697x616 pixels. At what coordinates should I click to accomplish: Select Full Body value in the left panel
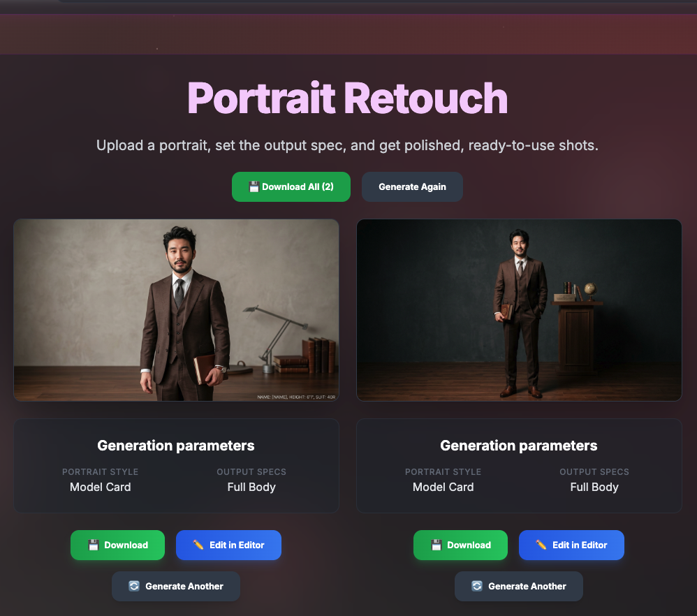[251, 487]
